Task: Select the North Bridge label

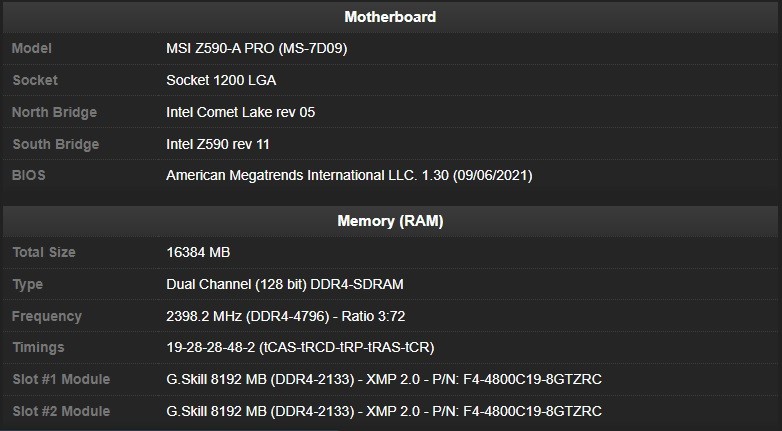Action: 54,112
